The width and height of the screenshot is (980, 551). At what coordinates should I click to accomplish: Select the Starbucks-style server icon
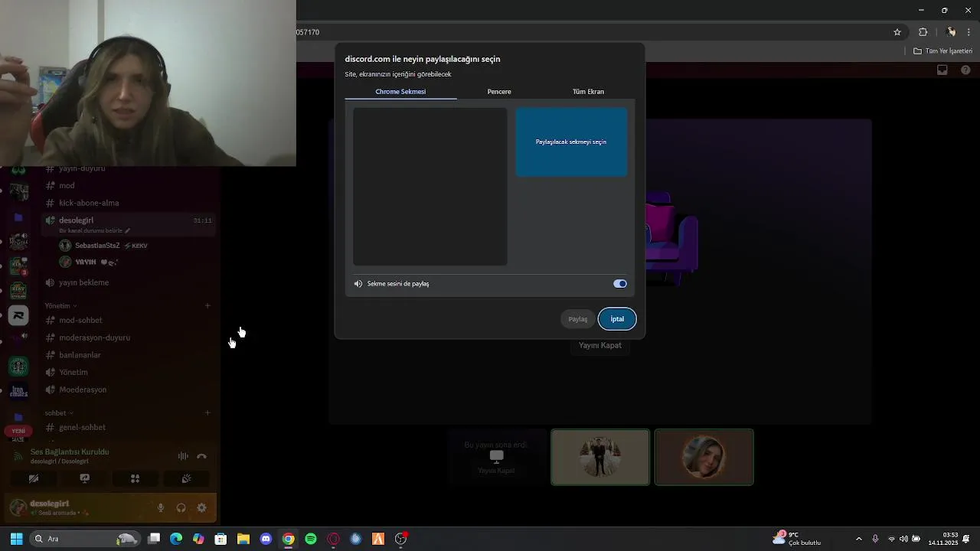coord(18,367)
